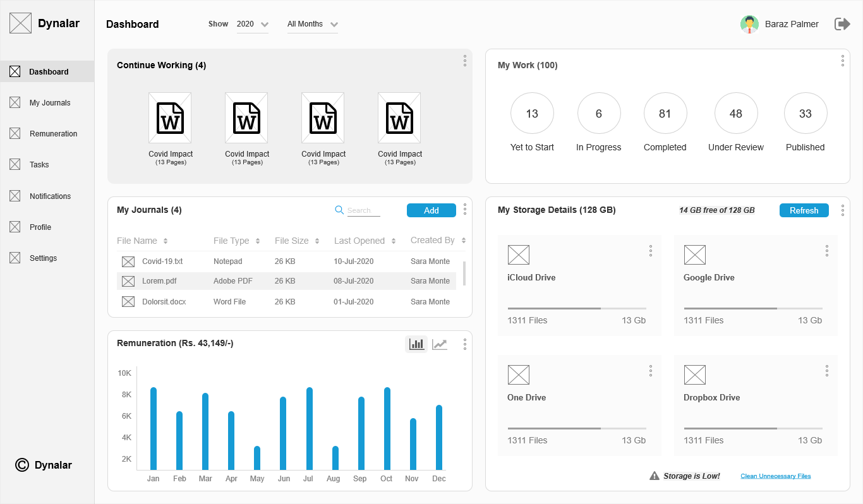Switch Remuneration to line chart view
The image size is (863, 504).
[440, 344]
